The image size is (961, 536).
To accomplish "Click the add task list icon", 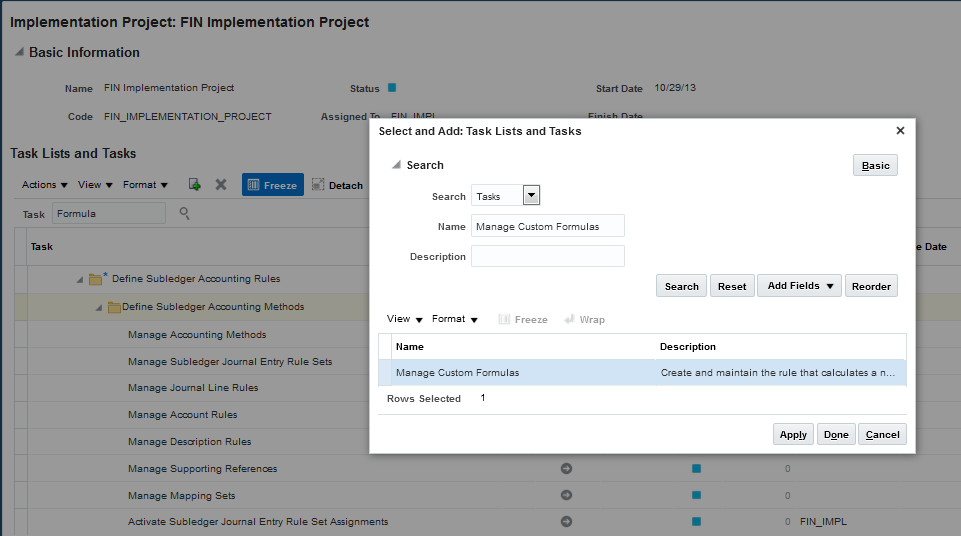I will pos(194,185).
